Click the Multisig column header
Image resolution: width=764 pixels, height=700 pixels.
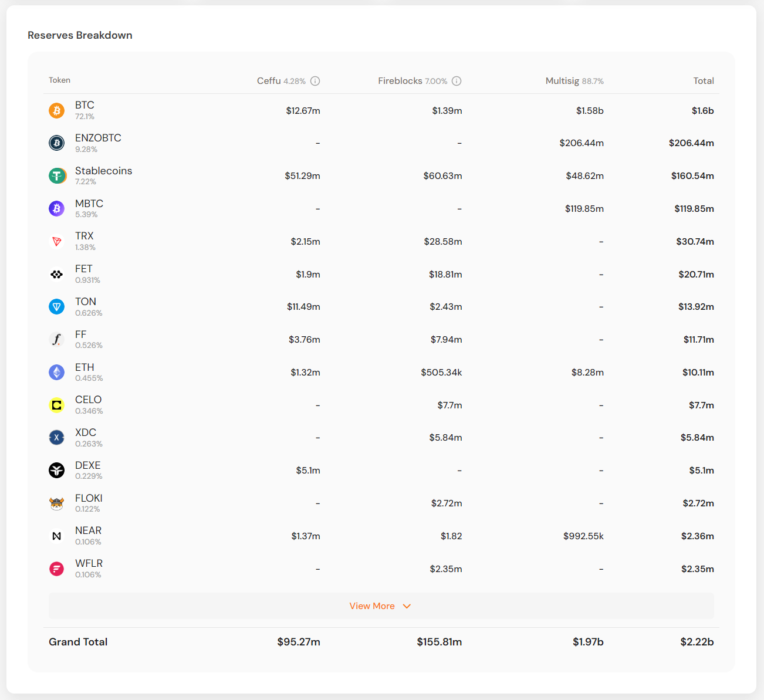pyautogui.click(x=562, y=81)
